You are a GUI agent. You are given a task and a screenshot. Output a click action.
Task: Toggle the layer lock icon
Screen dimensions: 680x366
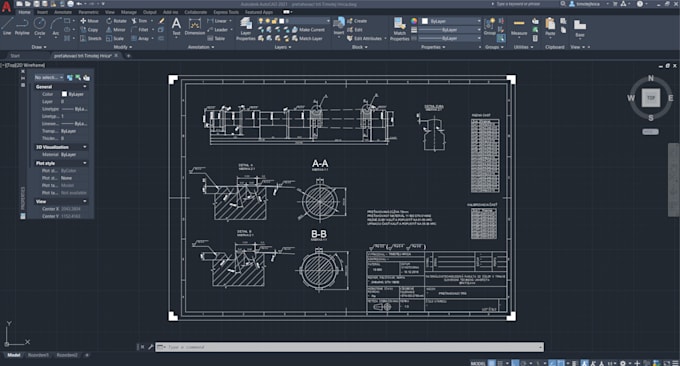pos(275,21)
